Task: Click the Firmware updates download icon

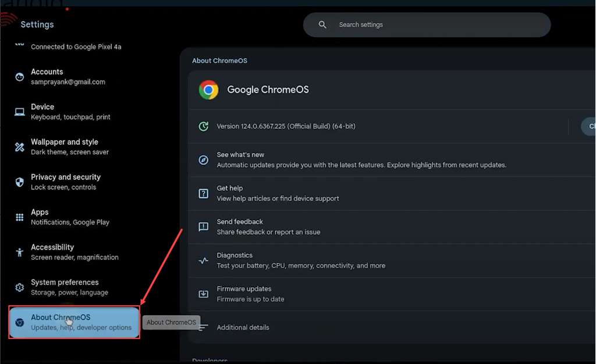Action: [x=203, y=294]
